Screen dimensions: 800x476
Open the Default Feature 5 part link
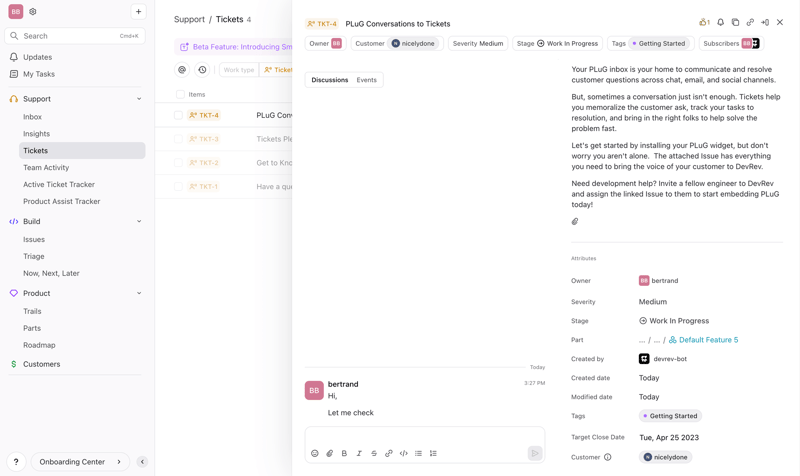click(704, 340)
